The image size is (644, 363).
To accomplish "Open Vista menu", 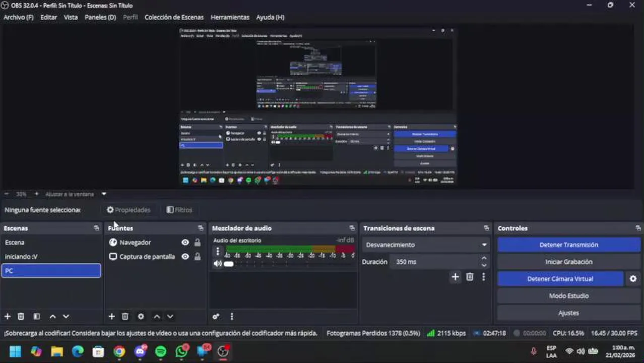I will [x=71, y=17].
